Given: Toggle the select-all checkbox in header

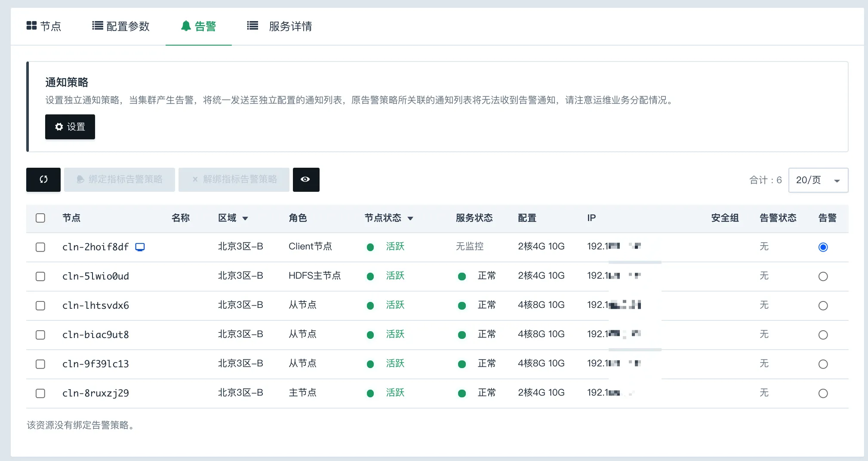Looking at the screenshot, I should (40, 218).
